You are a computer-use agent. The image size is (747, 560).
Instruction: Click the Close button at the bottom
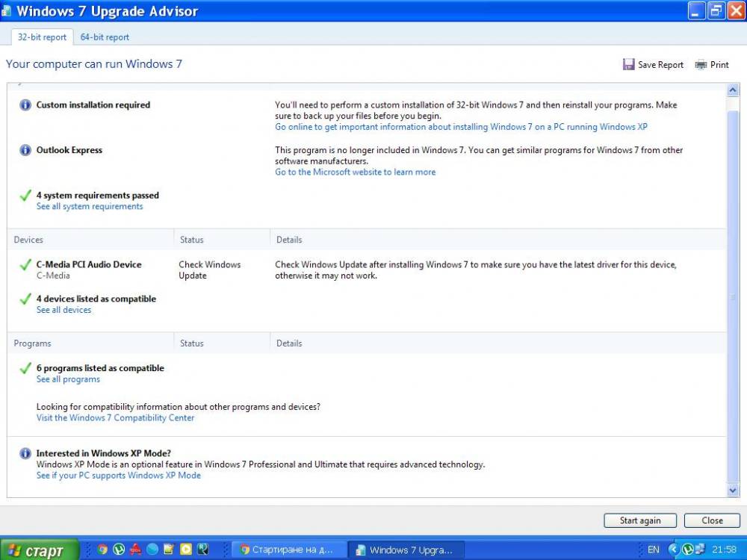tap(712, 520)
